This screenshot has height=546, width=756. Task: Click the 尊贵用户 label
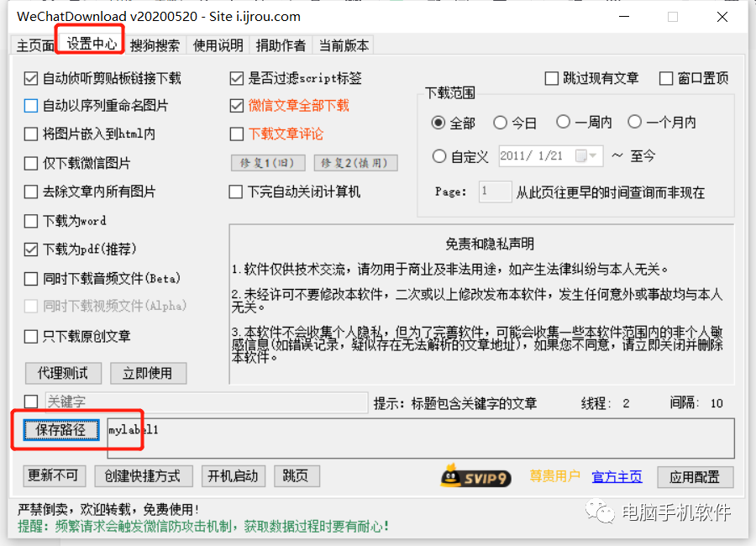554,476
